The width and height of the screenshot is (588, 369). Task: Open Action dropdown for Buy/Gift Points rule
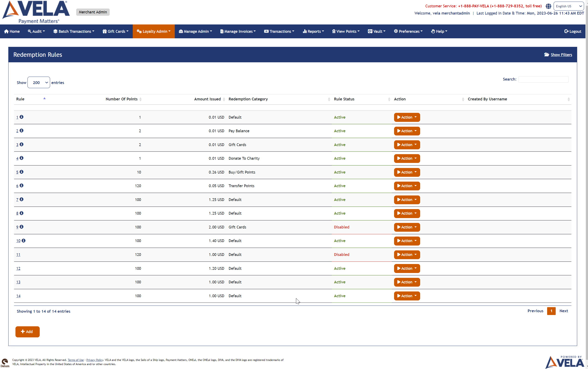coord(407,172)
